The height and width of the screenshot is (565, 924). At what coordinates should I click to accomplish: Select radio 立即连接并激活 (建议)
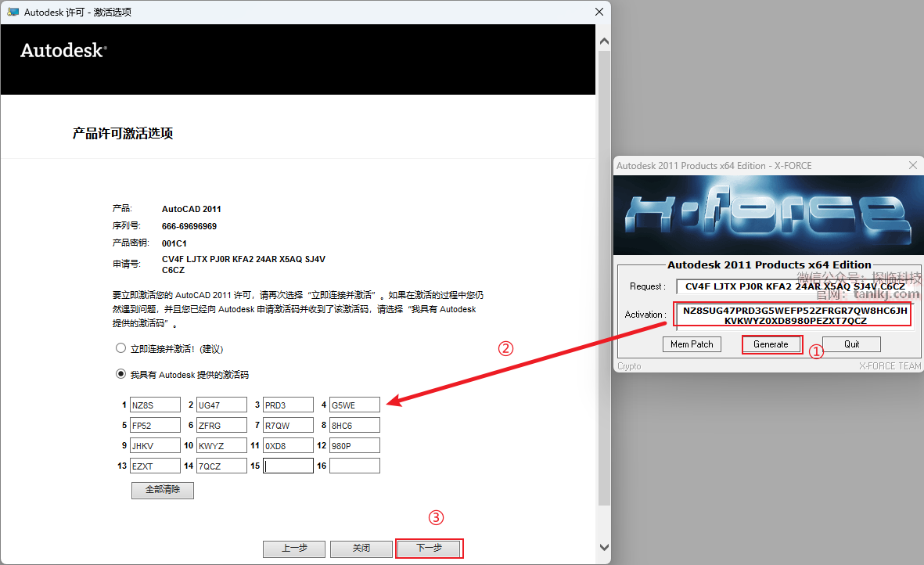point(120,348)
